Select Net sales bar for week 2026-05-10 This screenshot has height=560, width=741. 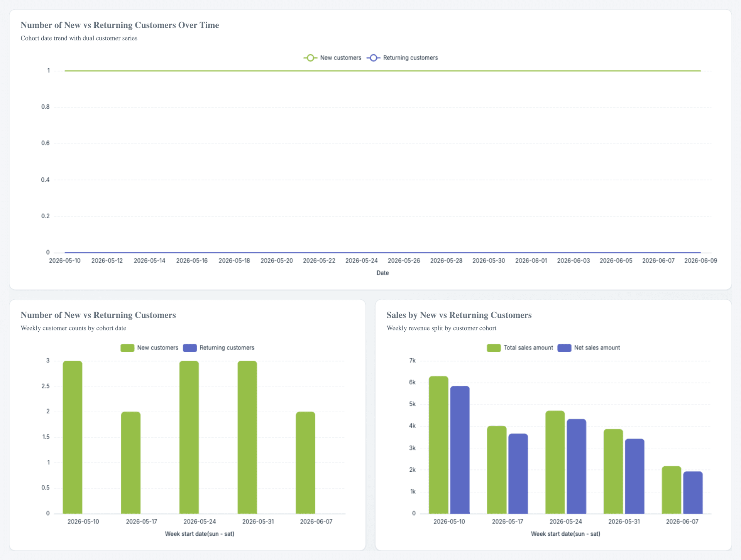click(460, 450)
